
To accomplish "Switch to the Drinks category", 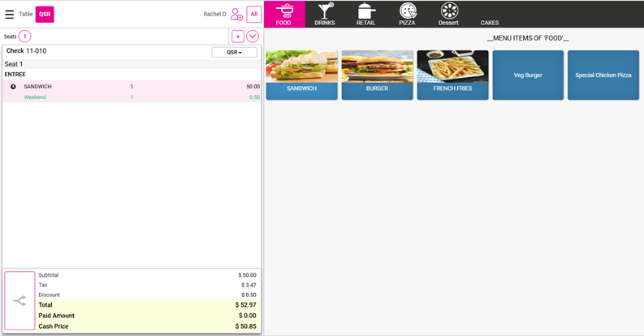I will (325, 14).
